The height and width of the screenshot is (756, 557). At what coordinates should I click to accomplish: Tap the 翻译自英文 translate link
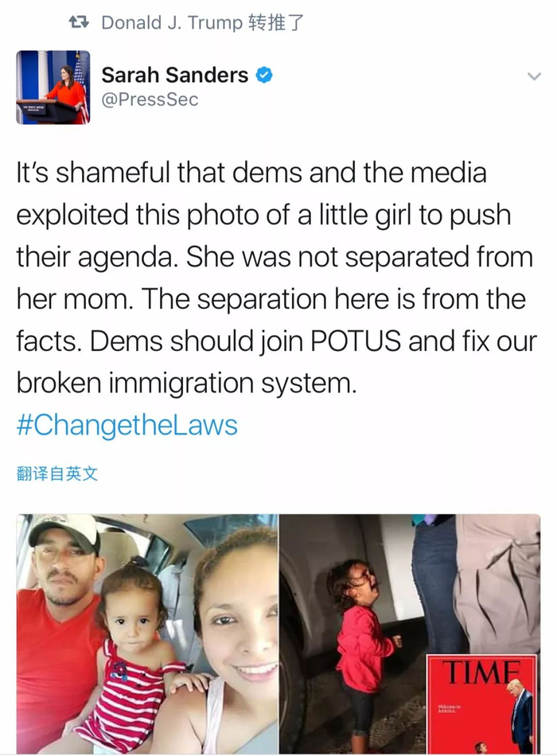[57, 473]
